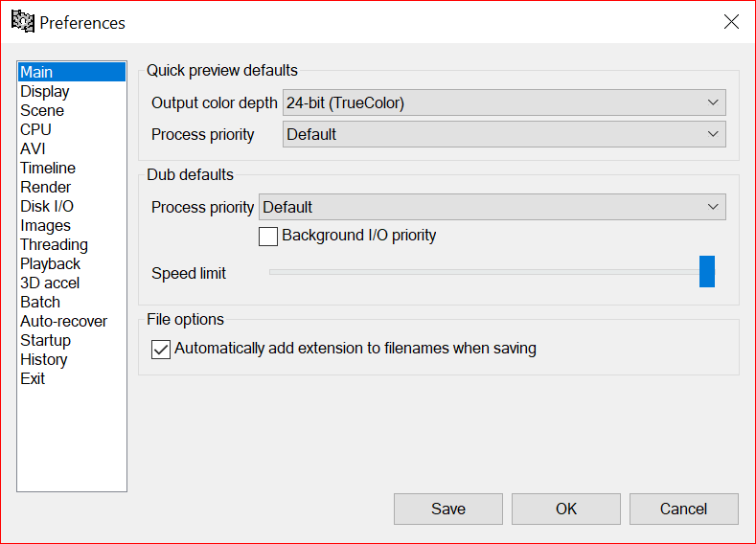
Task: Open Dub defaults Process priority dropdown
Action: click(492, 207)
